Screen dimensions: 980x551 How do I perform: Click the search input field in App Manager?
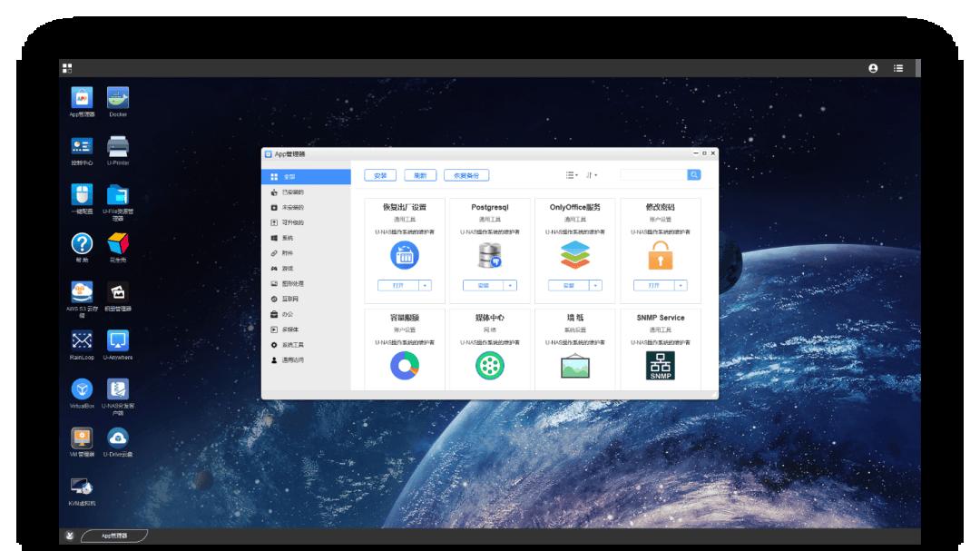point(653,175)
